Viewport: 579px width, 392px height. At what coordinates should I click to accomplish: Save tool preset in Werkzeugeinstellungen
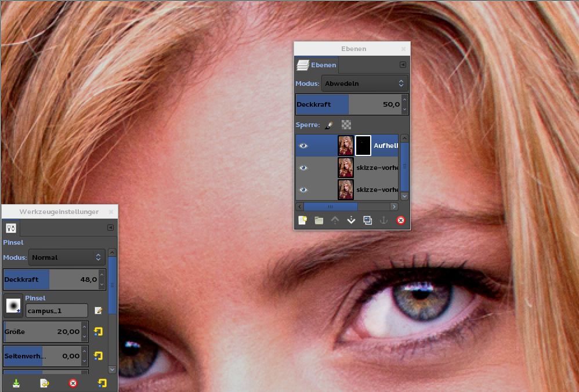coord(16,383)
